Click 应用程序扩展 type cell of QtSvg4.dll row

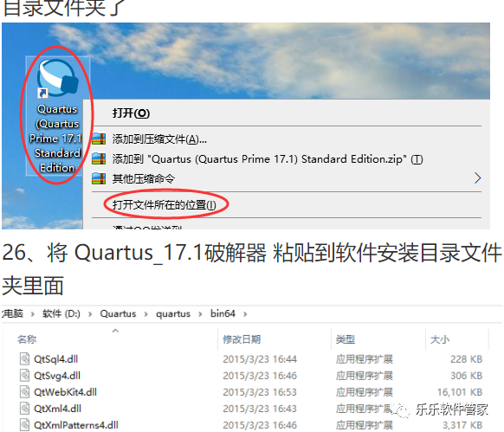pyautogui.click(x=365, y=376)
